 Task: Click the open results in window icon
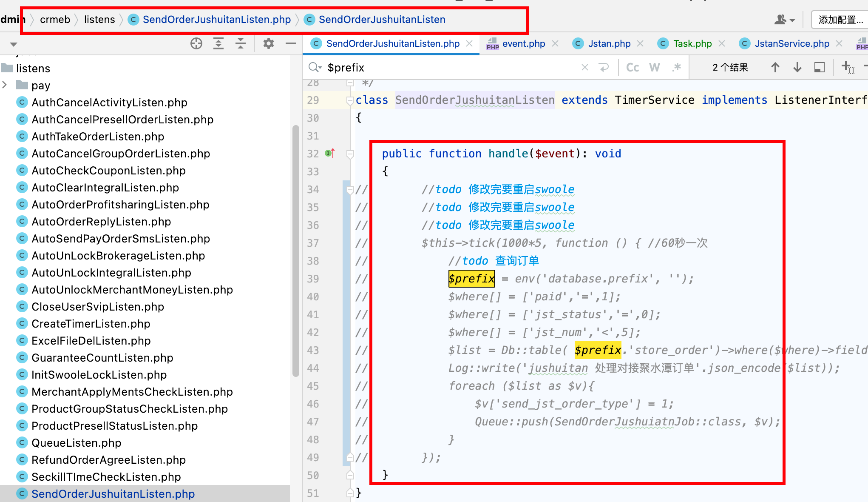[x=820, y=67]
